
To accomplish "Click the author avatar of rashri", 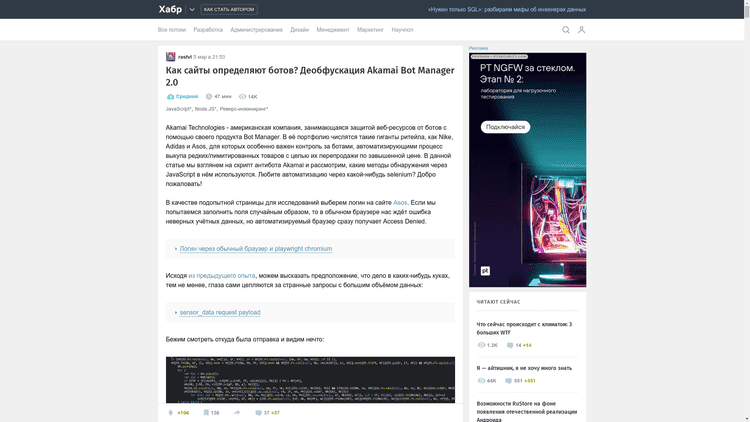I will point(170,57).
